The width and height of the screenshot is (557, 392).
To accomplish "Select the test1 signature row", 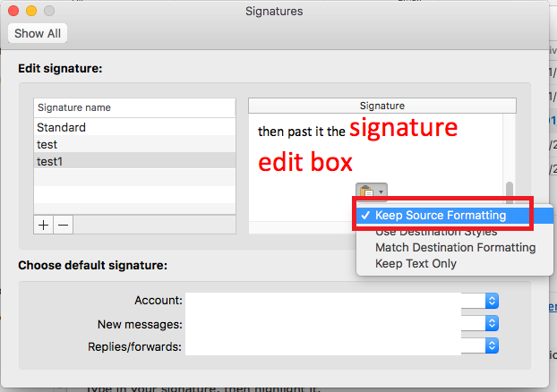I will 134,161.
